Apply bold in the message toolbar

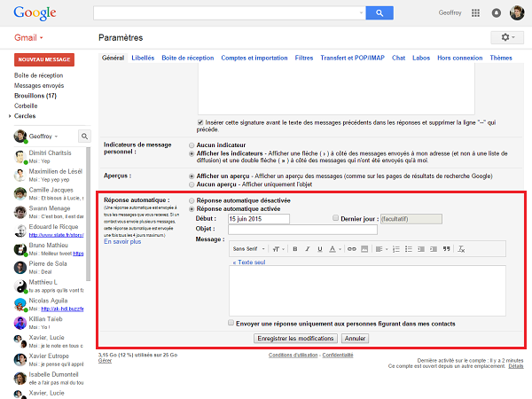(295, 249)
